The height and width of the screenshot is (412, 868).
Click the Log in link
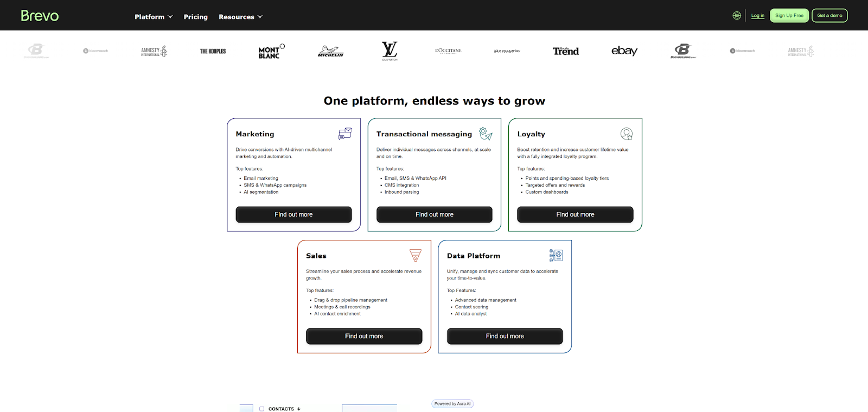757,16
